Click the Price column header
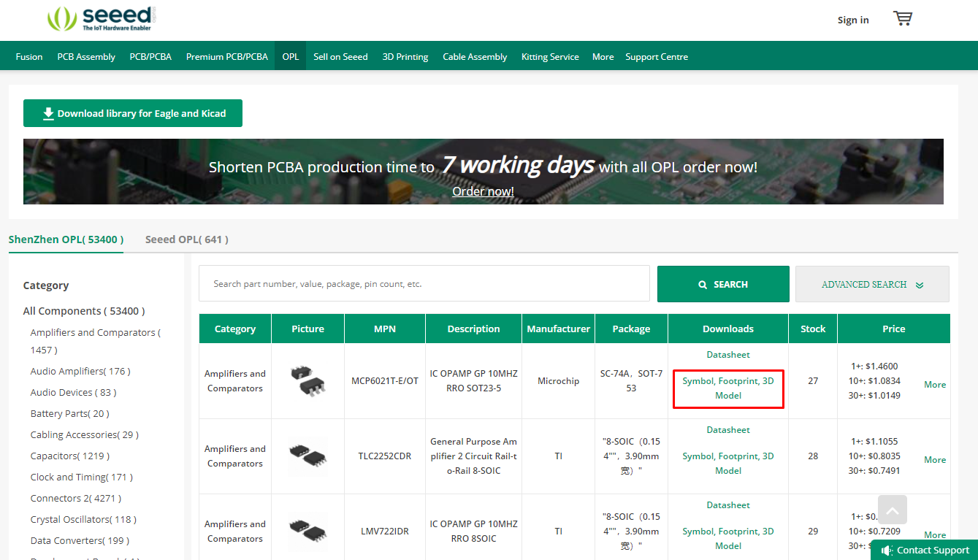 pyautogui.click(x=894, y=329)
